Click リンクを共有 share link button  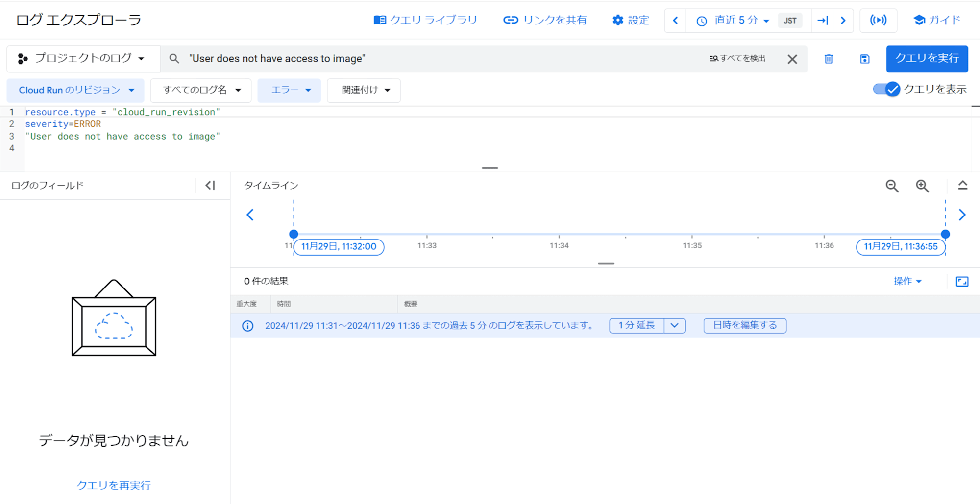(x=545, y=20)
